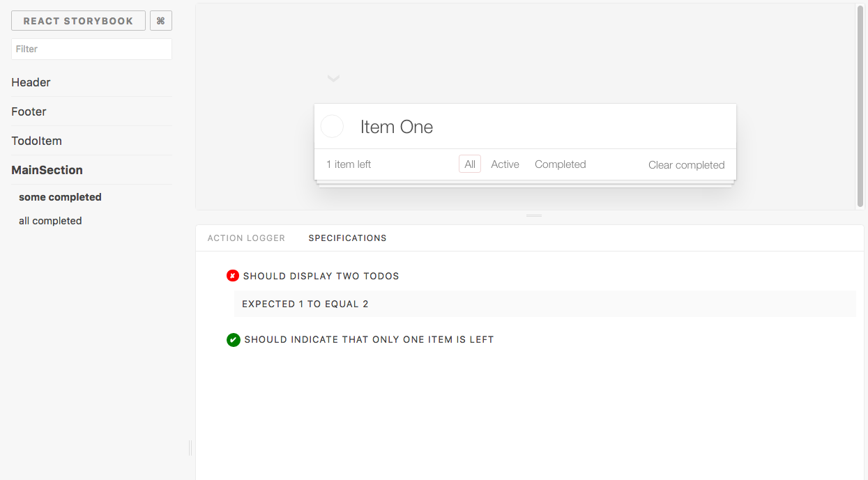The image size is (868, 480).
Task: Switch to the Specifications tab
Action: (x=347, y=238)
